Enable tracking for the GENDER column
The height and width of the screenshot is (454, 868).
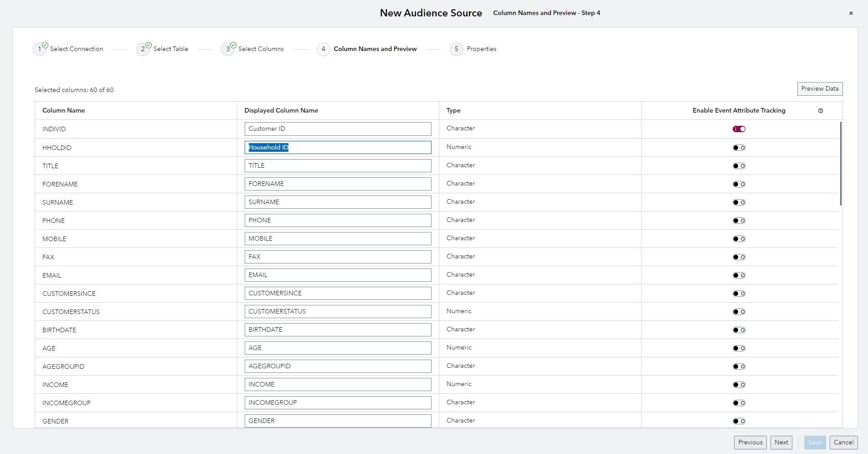click(x=739, y=421)
